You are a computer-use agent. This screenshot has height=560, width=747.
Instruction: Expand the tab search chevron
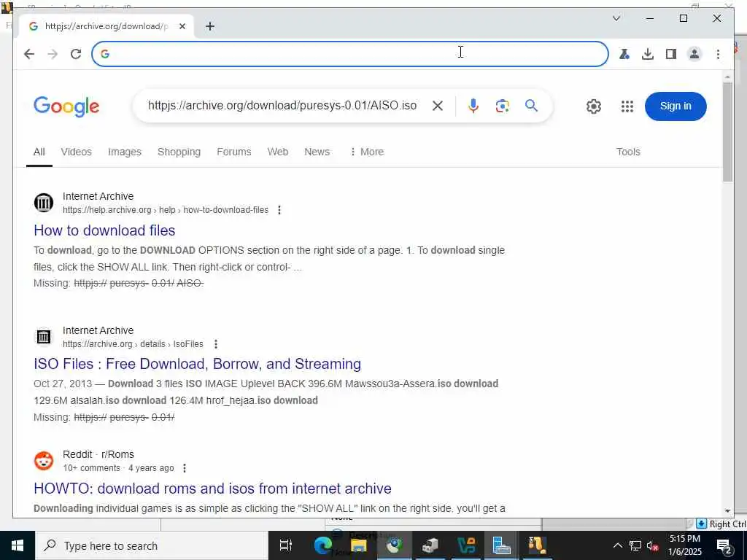pyautogui.click(x=616, y=18)
